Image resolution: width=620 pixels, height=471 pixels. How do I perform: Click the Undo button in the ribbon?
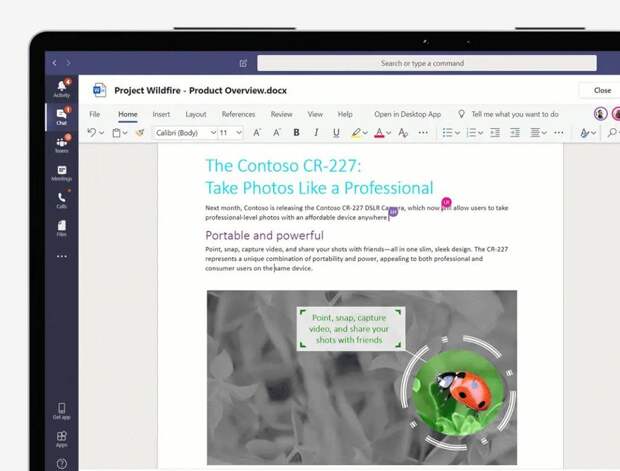pyautogui.click(x=91, y=132)
